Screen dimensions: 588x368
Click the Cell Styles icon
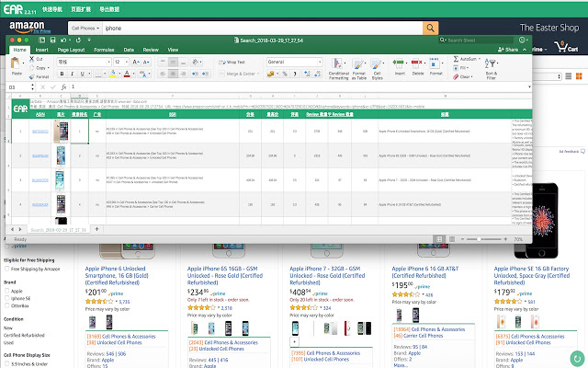pyautogui.click(x=374, y=63)
